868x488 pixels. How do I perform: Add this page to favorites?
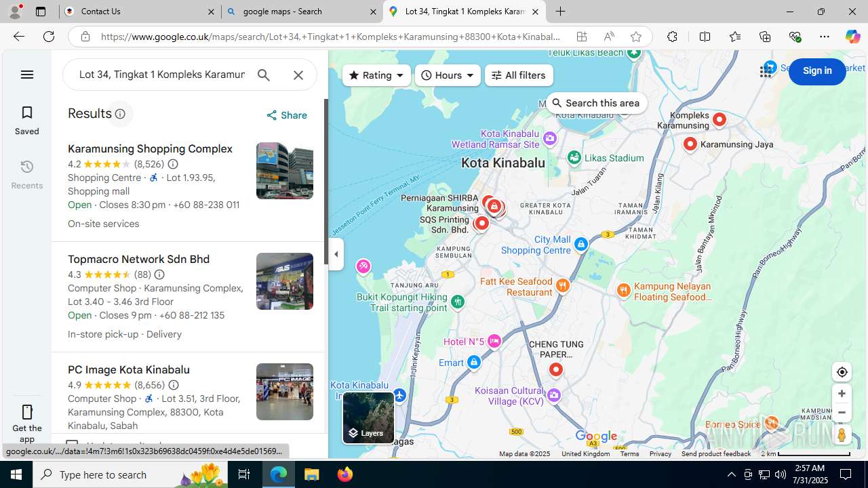[635, 37]
